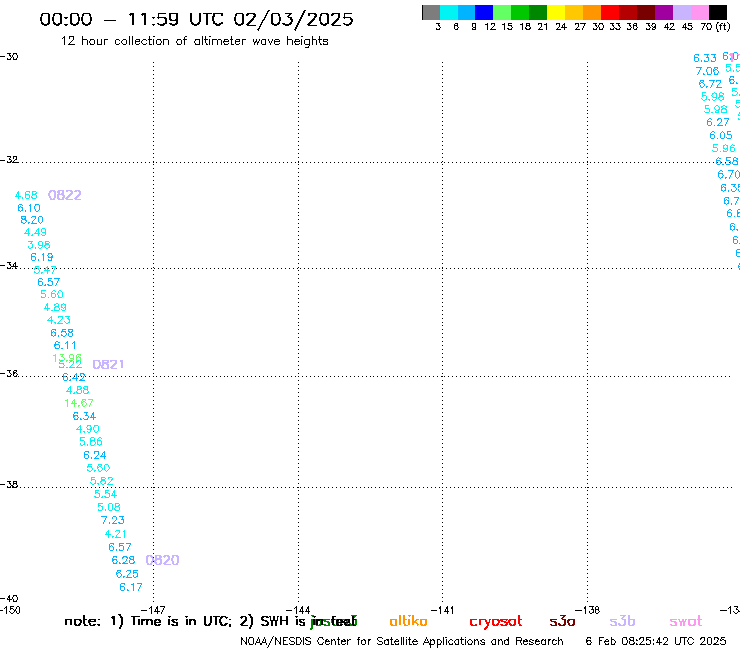Select the 7.23 wave height reading
740x650 pixels.
tap(113, 520)
